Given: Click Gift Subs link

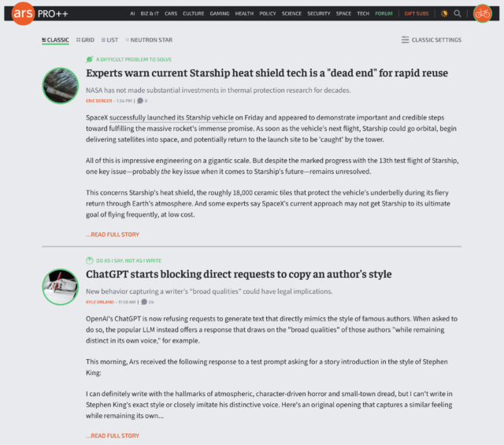Looking at the screenshot, I should (x=417, y=13).
